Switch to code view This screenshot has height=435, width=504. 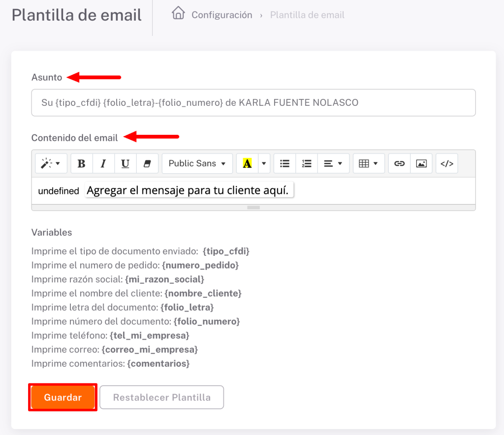(447, 163)
